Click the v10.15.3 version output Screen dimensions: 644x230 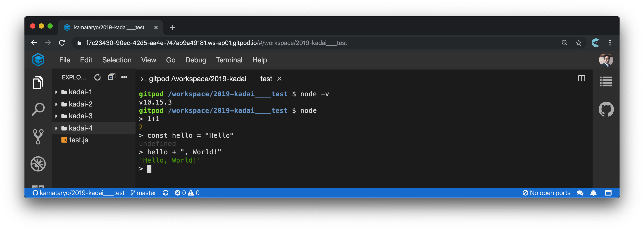[x=155, y=102]
